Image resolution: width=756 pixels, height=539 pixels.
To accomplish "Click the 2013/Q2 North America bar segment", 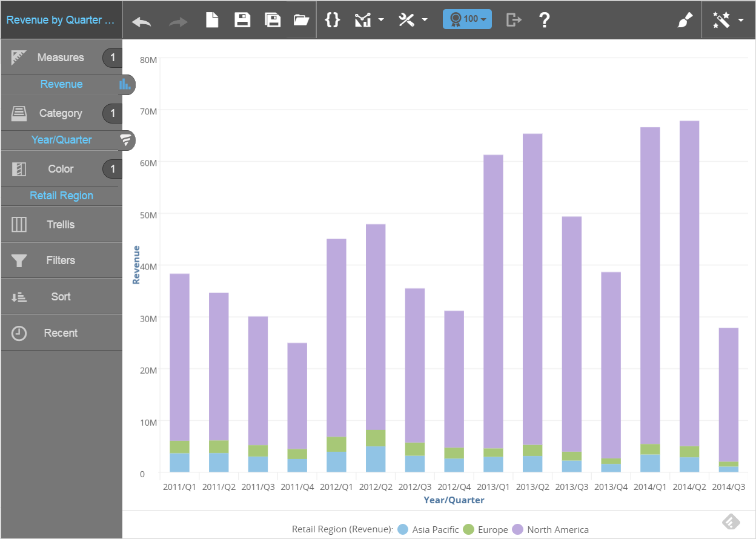I will (532, 289).
